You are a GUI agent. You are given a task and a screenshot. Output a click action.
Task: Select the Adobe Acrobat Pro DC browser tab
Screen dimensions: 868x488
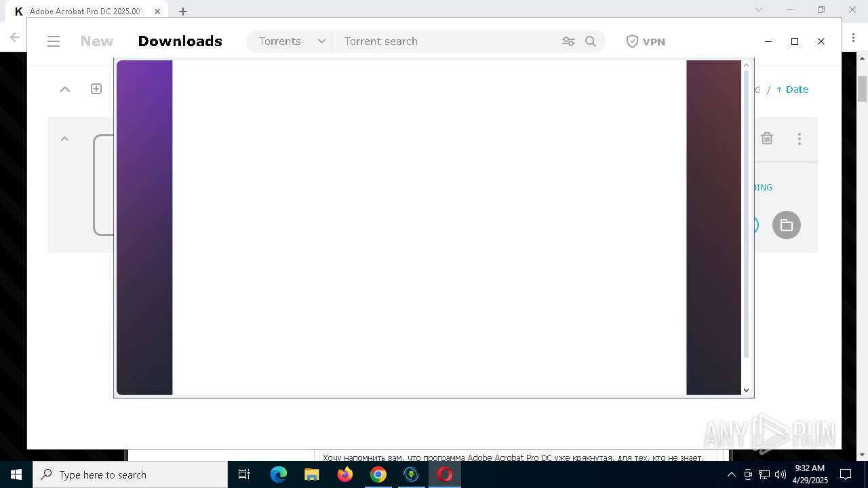tap(88, 11)
